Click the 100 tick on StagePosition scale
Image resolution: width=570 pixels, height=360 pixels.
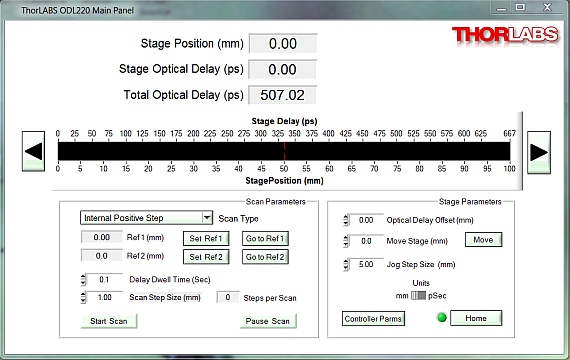tap(509, 168)
